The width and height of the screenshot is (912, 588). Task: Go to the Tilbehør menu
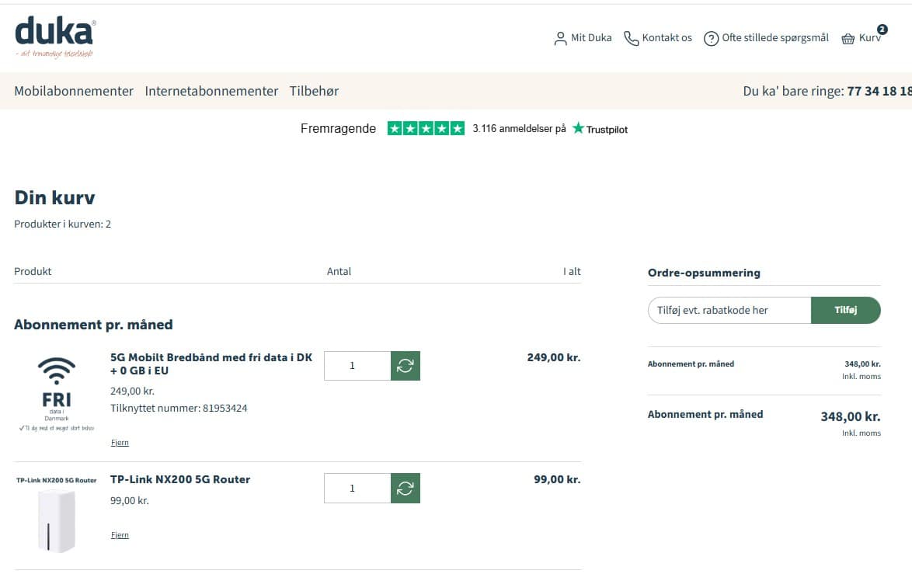314,91
